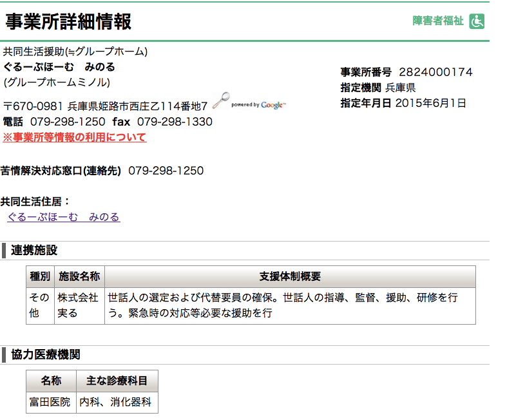
Task: Click the 施設名称 column header
Action: coord(79,277)
